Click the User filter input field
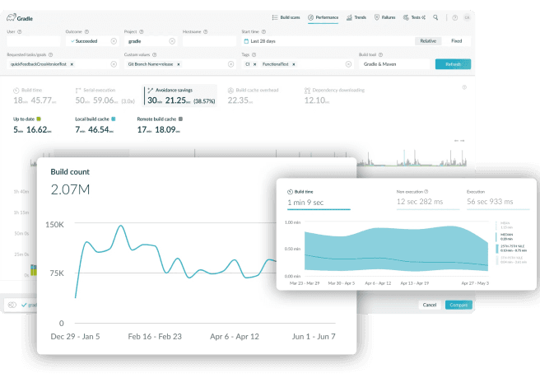The image size is (540, 392). [33, 40]
